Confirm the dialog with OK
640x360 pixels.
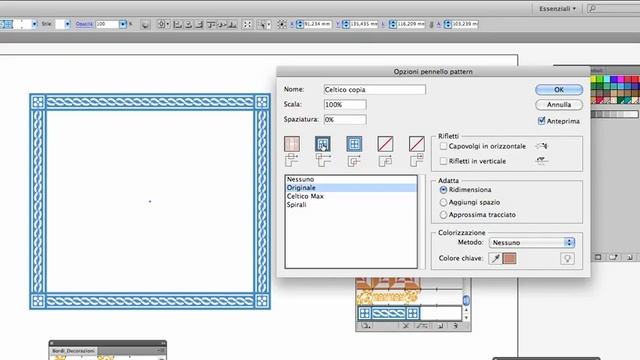point(559,90)
